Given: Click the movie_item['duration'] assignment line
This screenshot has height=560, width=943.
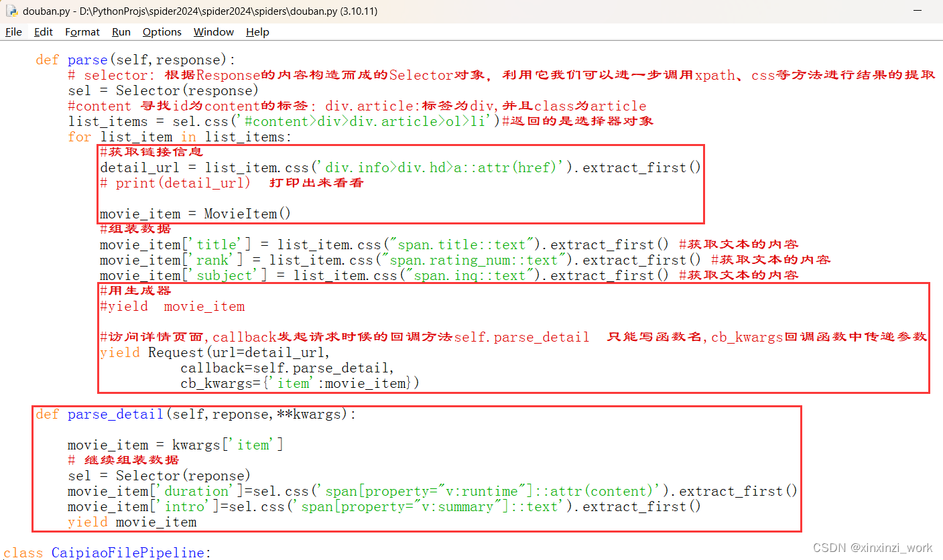Looking at the screenshot, I should pos(432,491).
